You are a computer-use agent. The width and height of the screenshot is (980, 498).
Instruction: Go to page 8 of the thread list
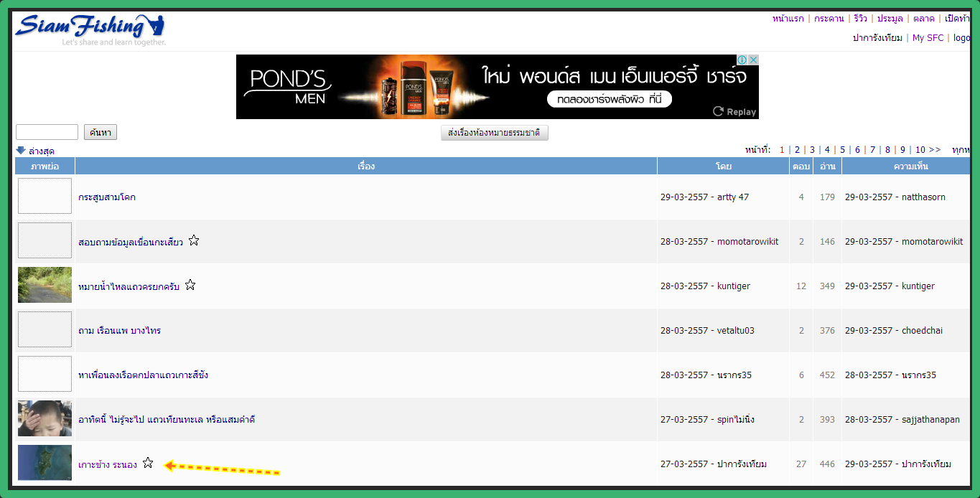click(887, 150)
